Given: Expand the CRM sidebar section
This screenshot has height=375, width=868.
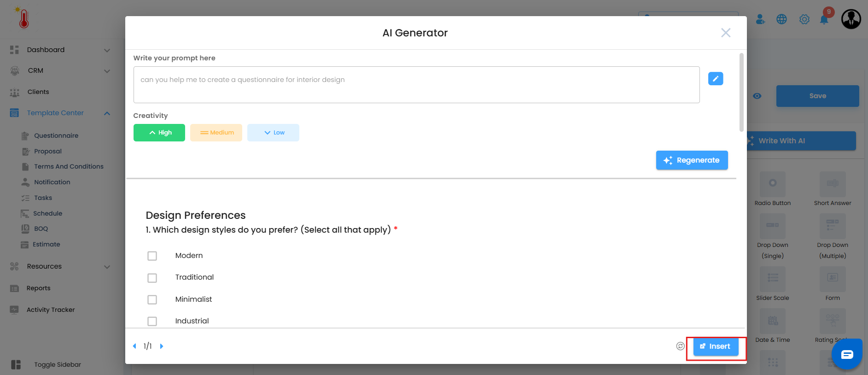Looking at the screenshot, I should point(107,71).
